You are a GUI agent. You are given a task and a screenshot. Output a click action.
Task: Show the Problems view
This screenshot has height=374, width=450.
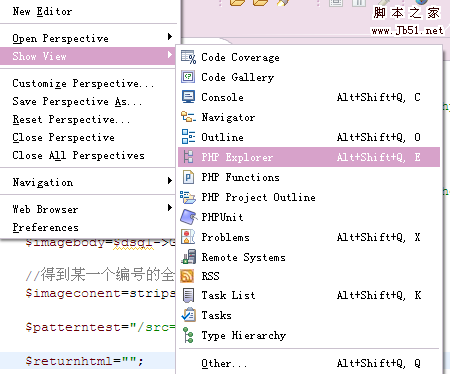tap(309, 237)
